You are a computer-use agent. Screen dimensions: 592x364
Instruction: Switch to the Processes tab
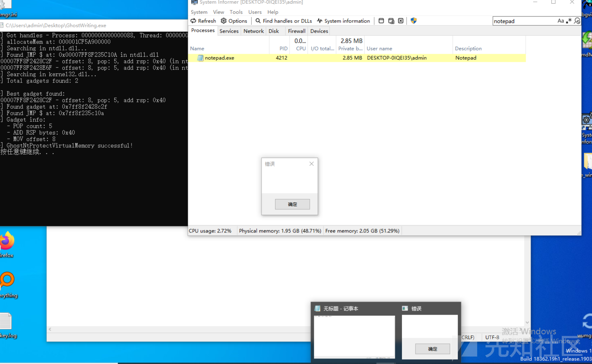(203, 31)
